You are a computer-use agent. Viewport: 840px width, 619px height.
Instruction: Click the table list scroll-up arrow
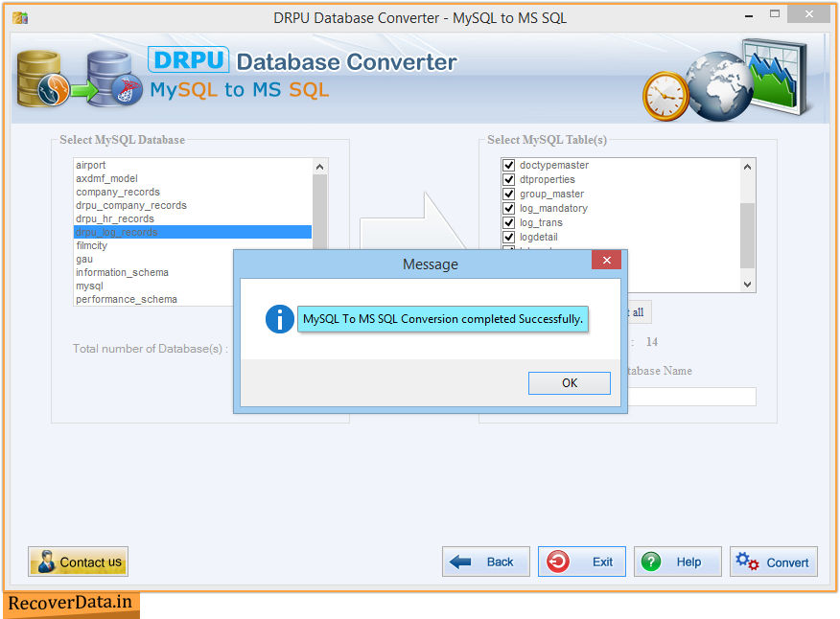(x=747, y=167)
